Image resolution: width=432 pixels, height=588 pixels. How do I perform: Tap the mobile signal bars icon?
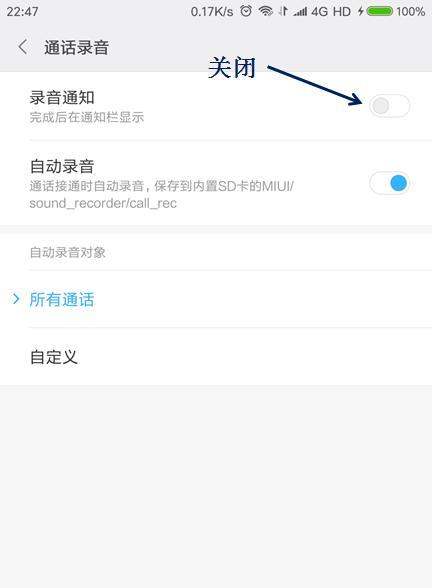[x=300, y=12]
